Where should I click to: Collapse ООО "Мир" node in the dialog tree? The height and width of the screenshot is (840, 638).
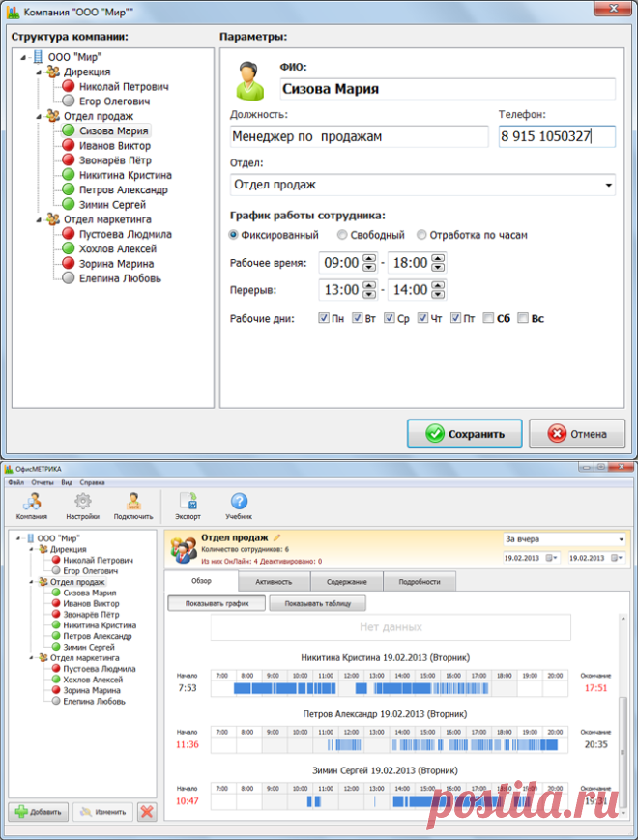coord(23,57)
